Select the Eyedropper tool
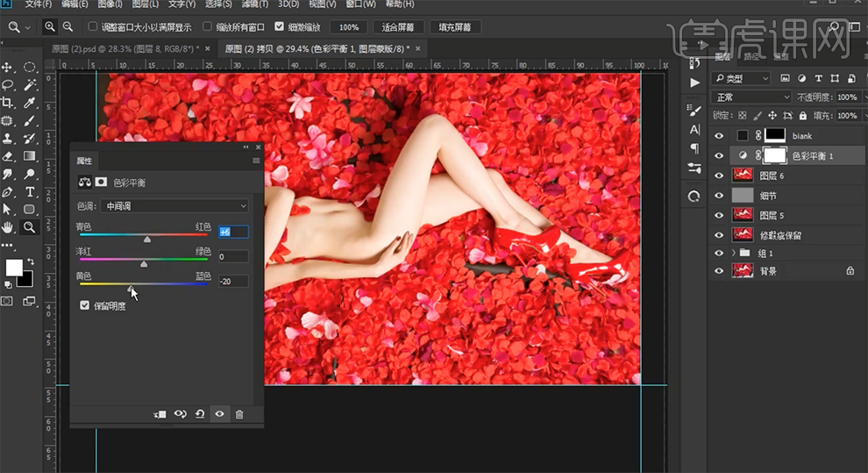Image resolution: width=868 pixels, height=473 pixels. 30,103
